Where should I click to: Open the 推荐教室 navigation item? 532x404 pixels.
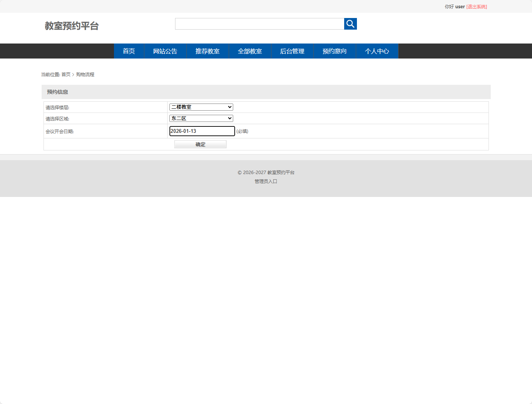pos(207,51)
